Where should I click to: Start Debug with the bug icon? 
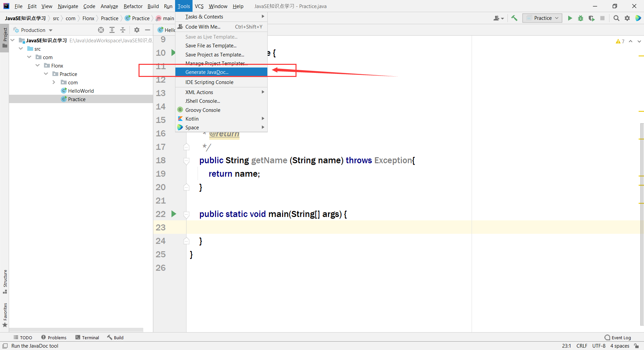[x=581, y=18]
